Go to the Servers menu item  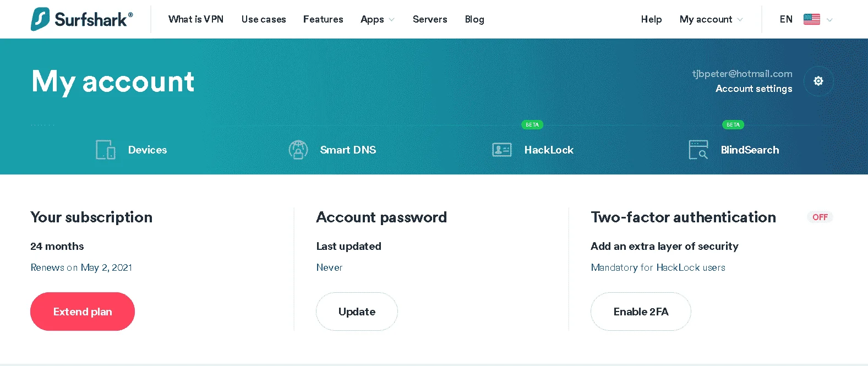coord(430,19)
